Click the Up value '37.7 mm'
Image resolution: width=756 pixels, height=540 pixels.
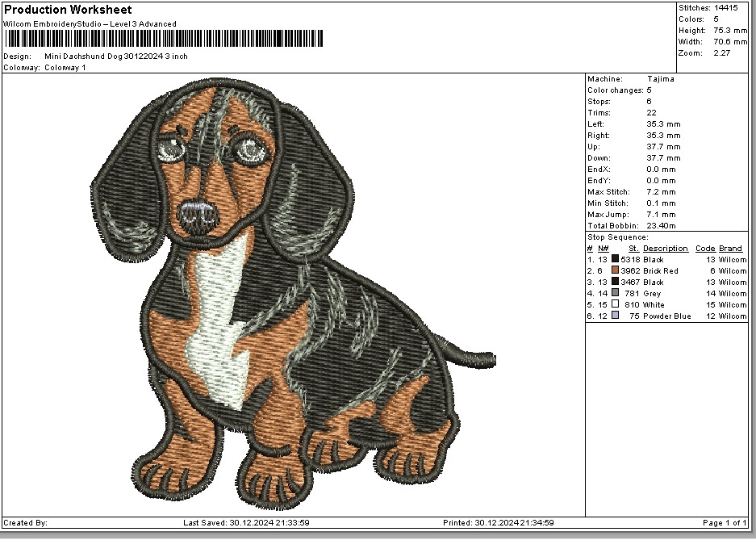(663, 147)
